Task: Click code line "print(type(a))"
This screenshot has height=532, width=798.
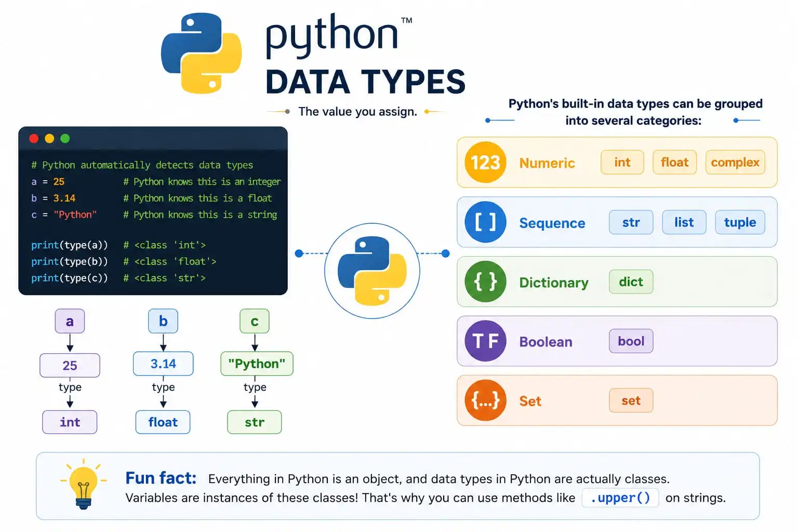Action: click(x=70, y=245)
